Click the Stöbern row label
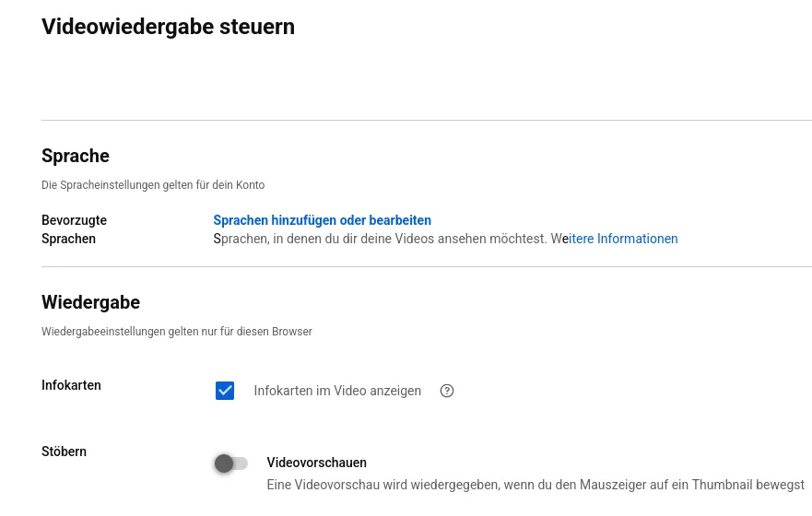Viewport: 812px width, 516px height. 64,451
